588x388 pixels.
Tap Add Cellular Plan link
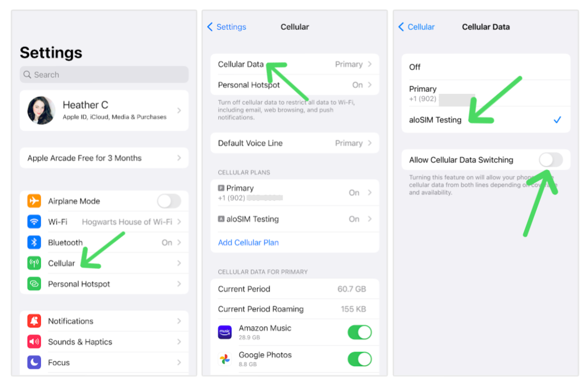249,242
